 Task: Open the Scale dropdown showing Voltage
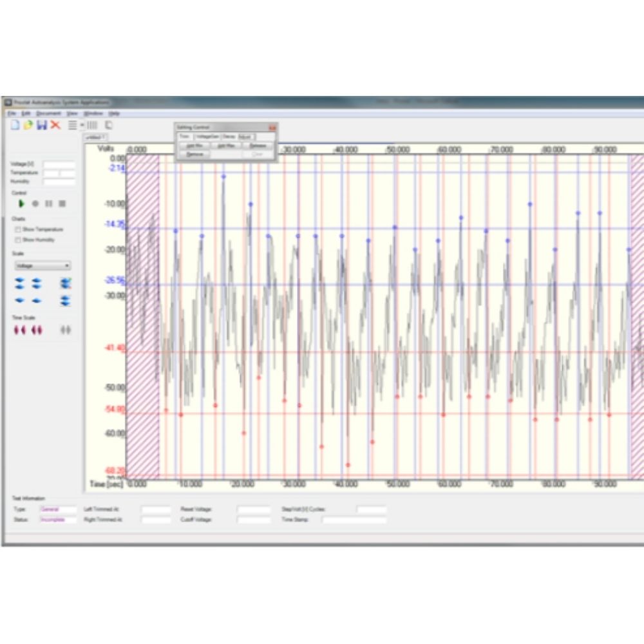coord(43,266)
